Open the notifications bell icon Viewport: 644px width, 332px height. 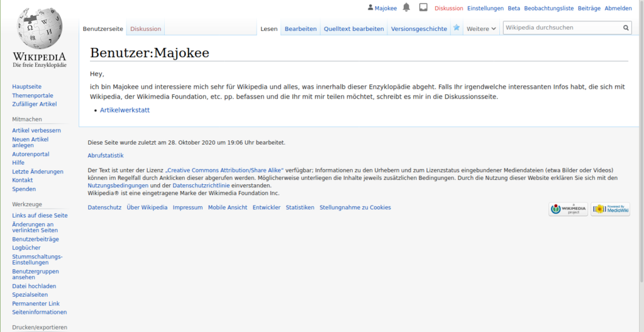[406, 8]
